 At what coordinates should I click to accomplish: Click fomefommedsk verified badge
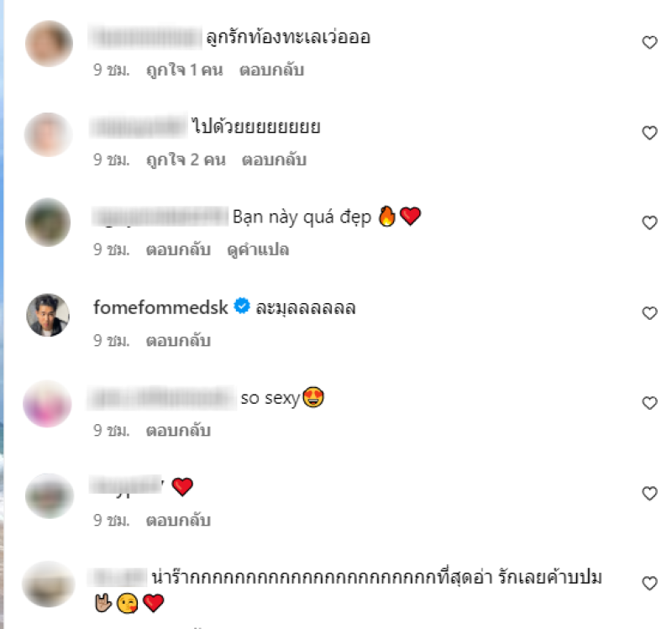(x=242, y=307)
